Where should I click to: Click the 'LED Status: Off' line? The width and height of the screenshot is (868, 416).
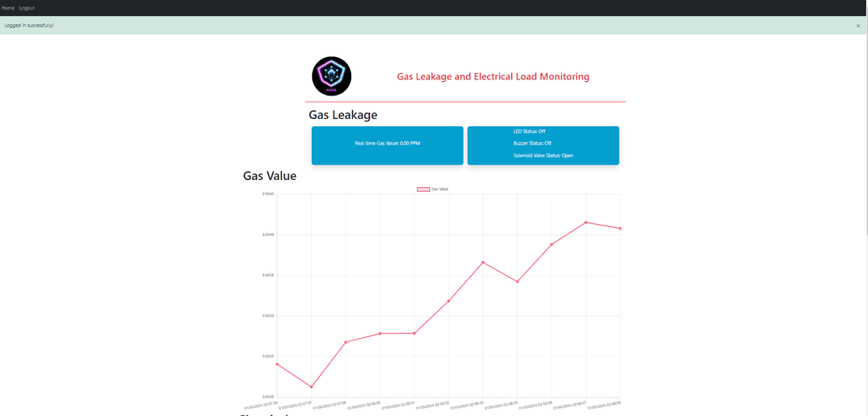(529, 131)
